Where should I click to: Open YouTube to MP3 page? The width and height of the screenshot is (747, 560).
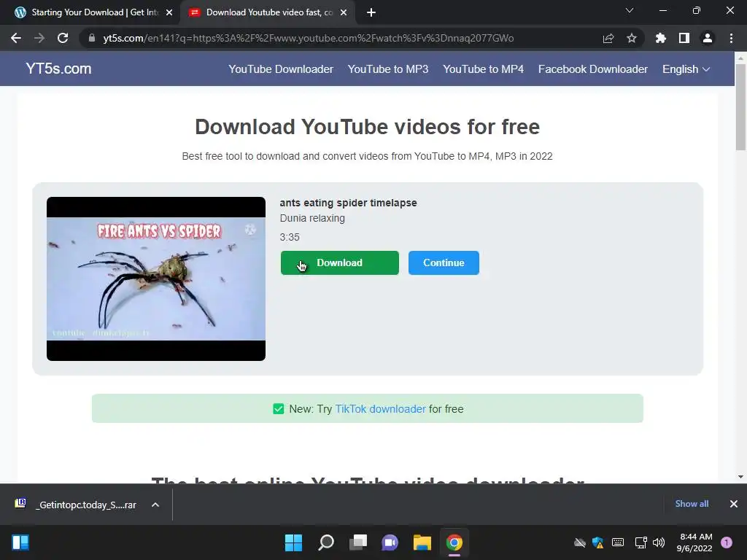[x=388, y=69]
